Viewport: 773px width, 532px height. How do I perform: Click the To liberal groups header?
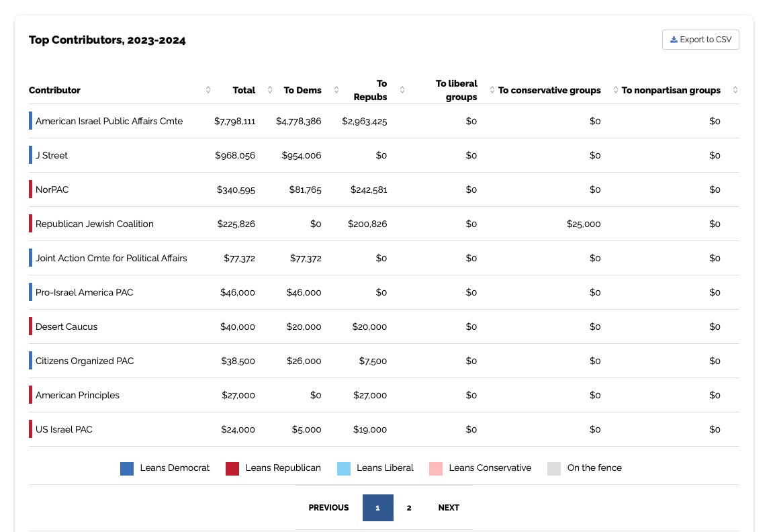point(457,90)
